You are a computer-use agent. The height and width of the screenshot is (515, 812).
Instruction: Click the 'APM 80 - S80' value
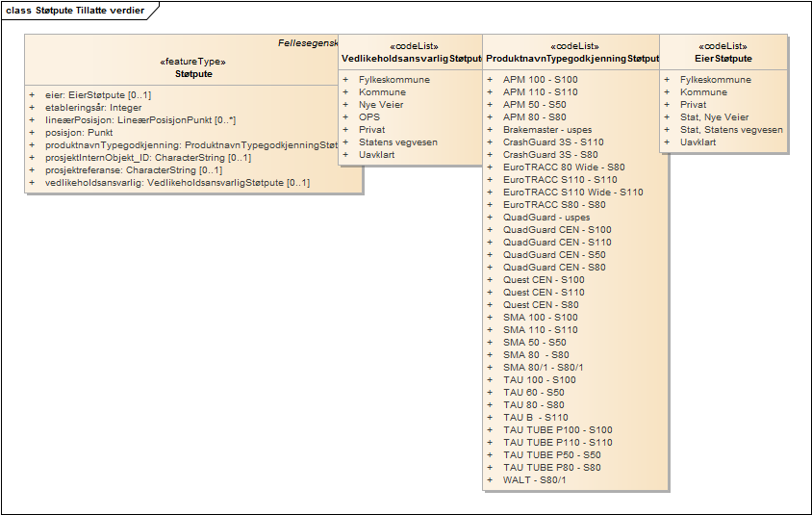tap(534, 117)
